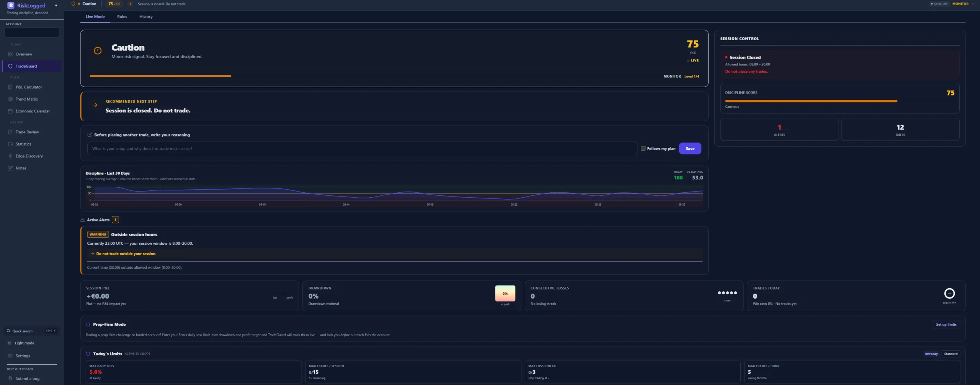This screenshot has height=385, width=980.
Task: Open the Edge Discovery sparkle icon
Action: (x=10, y=156)
